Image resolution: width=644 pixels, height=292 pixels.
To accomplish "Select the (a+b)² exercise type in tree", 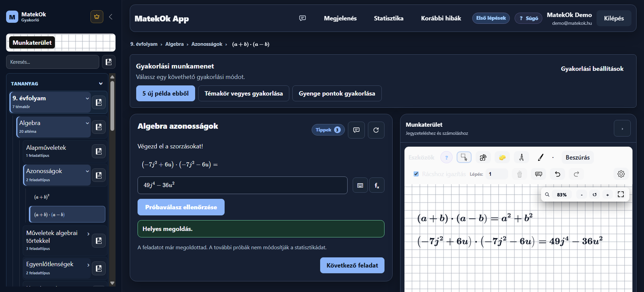I will 67,197.
